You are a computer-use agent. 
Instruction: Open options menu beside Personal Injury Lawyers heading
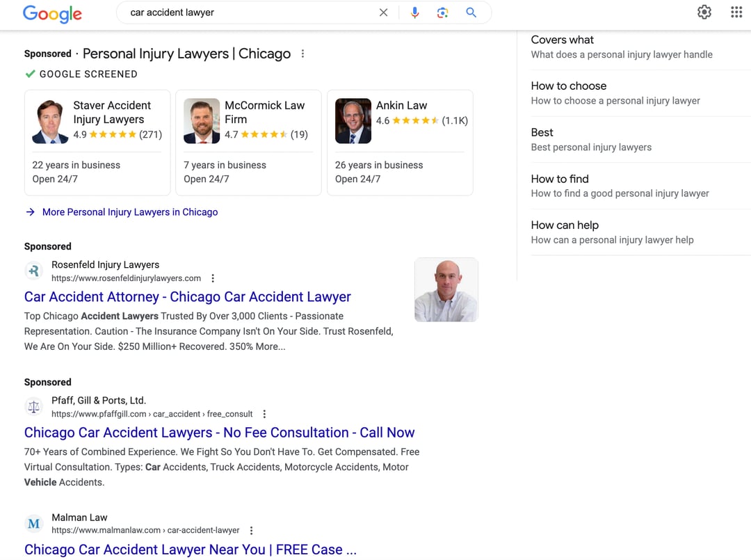click(x=302, y=54)
